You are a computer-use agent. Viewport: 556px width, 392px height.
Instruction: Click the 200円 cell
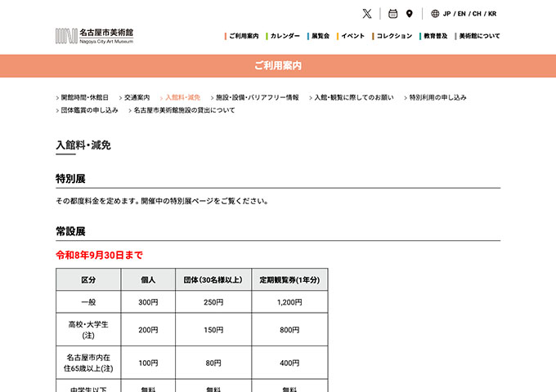148,330
